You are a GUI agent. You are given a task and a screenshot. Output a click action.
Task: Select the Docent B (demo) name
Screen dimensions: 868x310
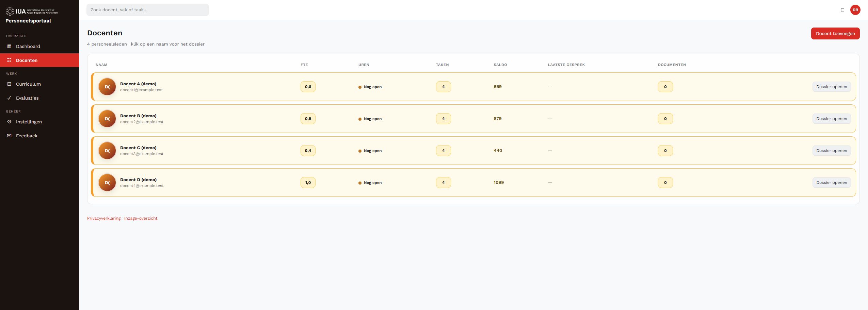click(x=138, y=116)
